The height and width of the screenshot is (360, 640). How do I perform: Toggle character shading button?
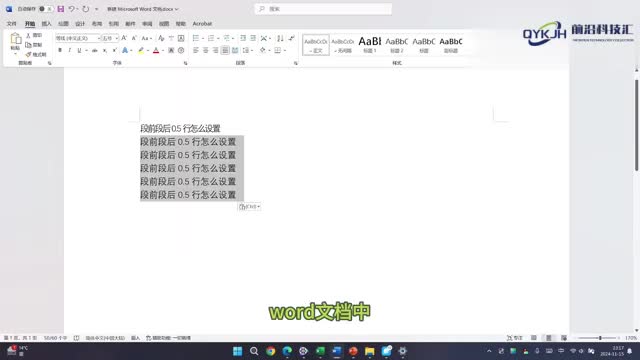[x=171, y=51]
